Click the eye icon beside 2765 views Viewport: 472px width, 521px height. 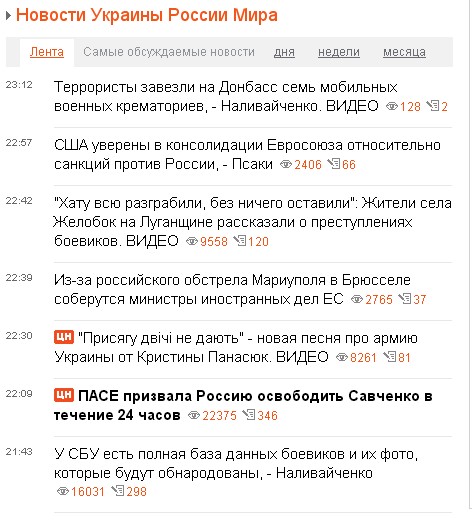point(357,299)
